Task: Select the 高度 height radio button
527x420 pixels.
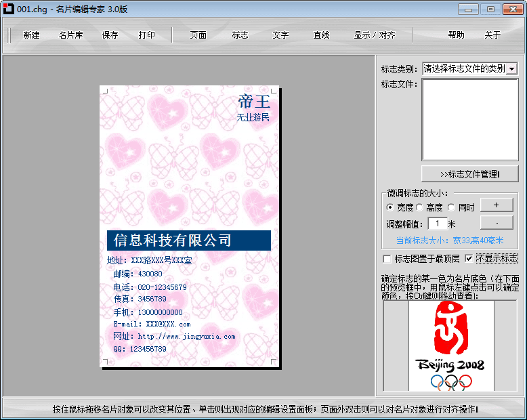Action: (419, 207)
